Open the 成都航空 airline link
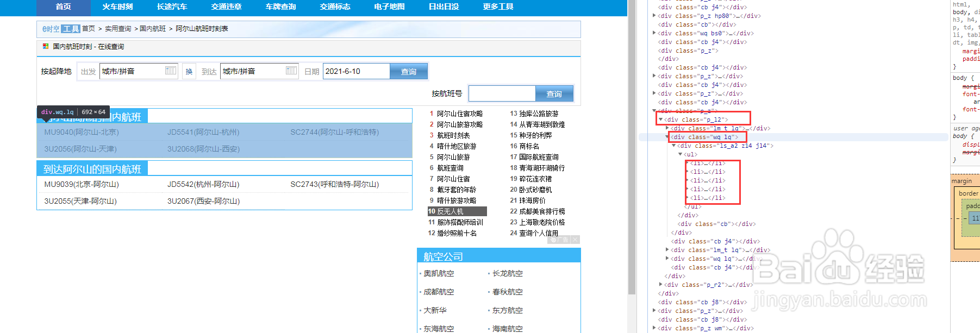 (439, 292)
